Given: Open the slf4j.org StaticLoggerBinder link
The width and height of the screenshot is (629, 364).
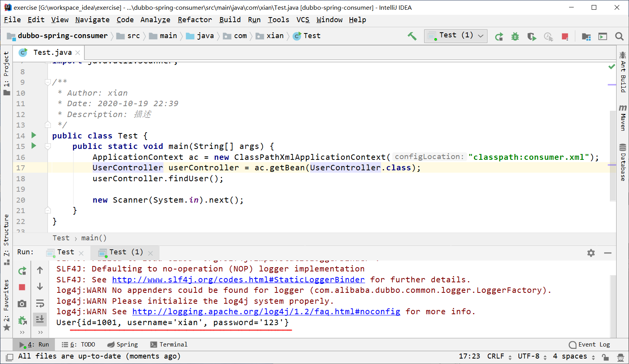Looking at the screenshot, I should (x=238, y=280).
